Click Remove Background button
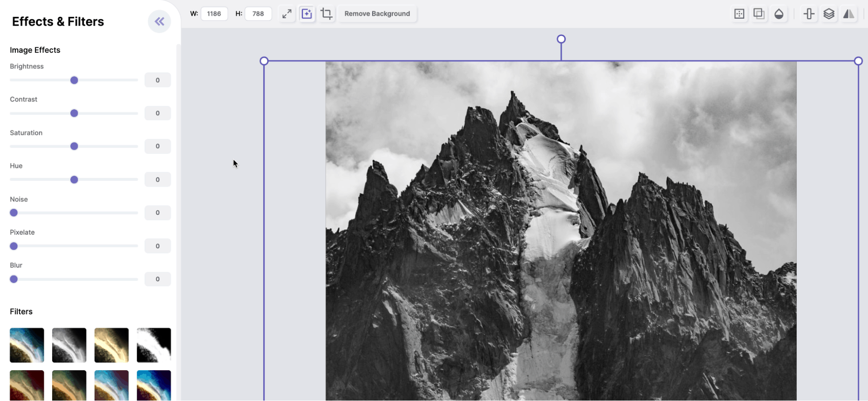The width and height of the screenshot is (868, 401). (x=377, y=14)
